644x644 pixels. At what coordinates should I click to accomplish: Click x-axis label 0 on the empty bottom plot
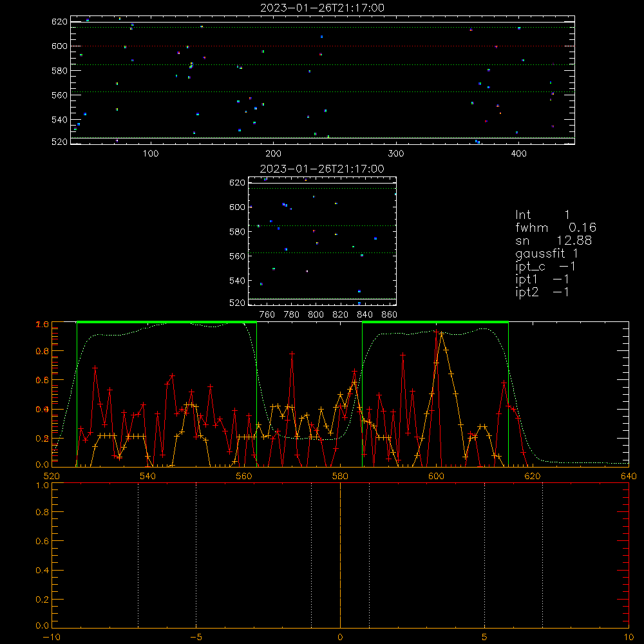coord(340,637)
